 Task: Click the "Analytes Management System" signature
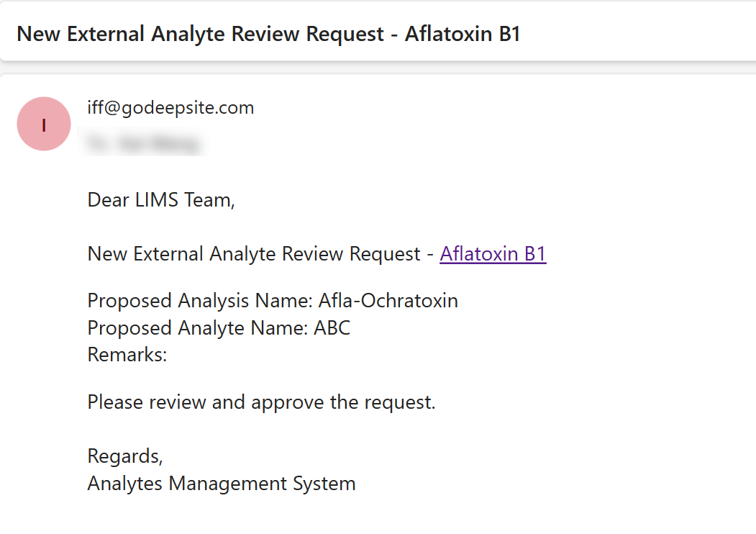point(222,484)
